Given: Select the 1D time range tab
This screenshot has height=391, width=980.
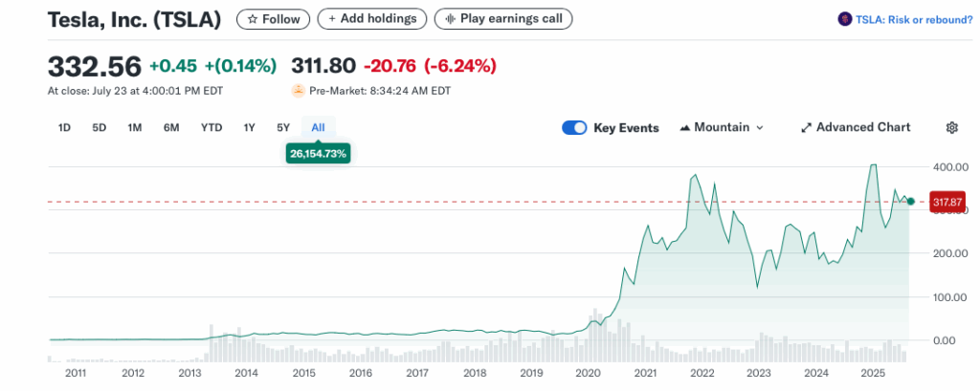Looking at the screenshot, I should tap(65, 127).
